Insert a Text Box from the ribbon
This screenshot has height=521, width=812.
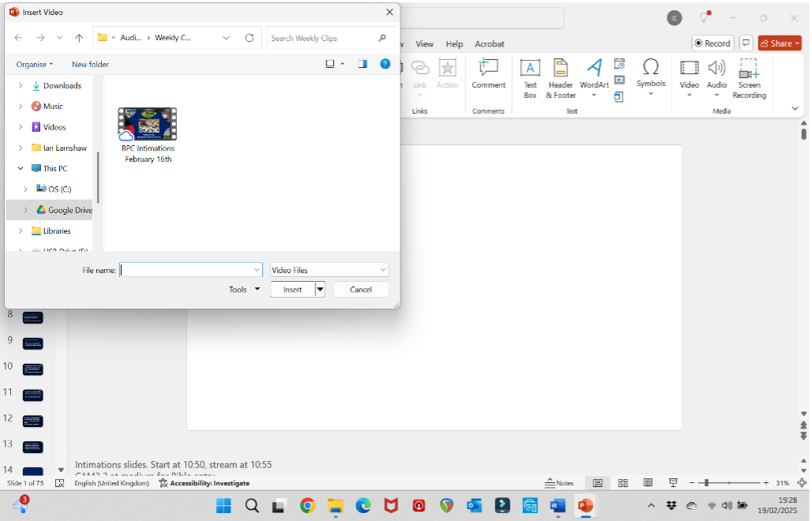tap(529, 78)
